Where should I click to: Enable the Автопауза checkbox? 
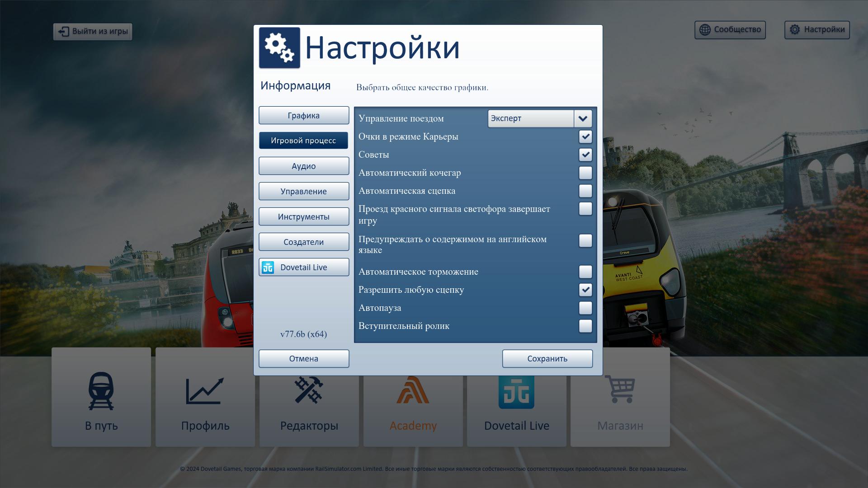point(585,308)
